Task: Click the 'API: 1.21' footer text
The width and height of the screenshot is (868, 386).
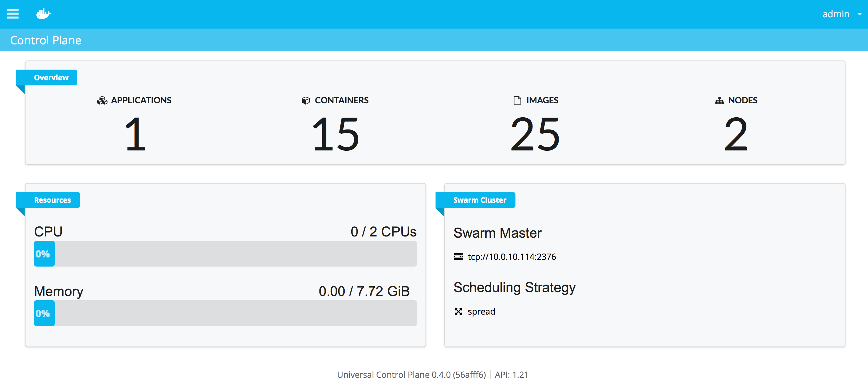Action: (x=511, y=374)
